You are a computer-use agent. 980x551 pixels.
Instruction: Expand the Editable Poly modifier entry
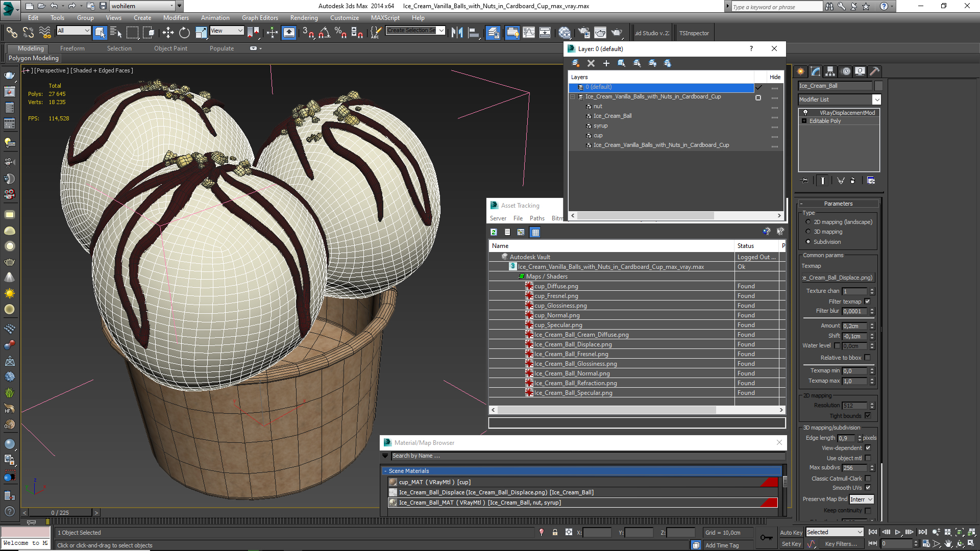804,121
